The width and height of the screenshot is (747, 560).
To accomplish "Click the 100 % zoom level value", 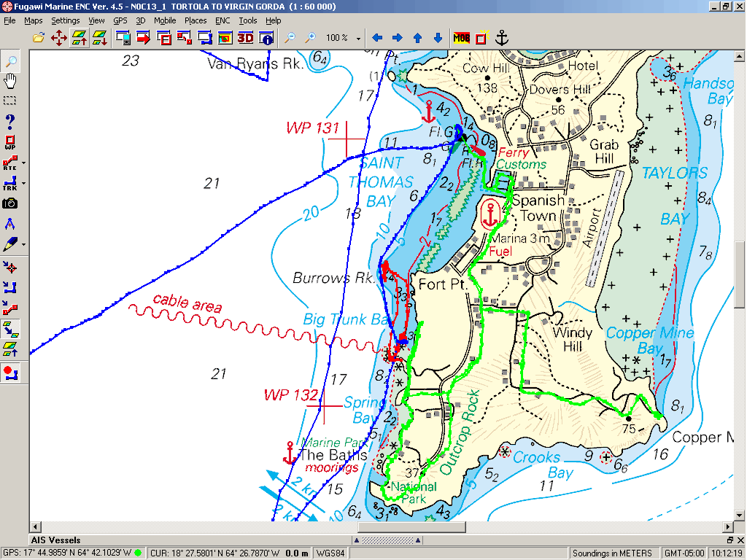I will point(337,38).
